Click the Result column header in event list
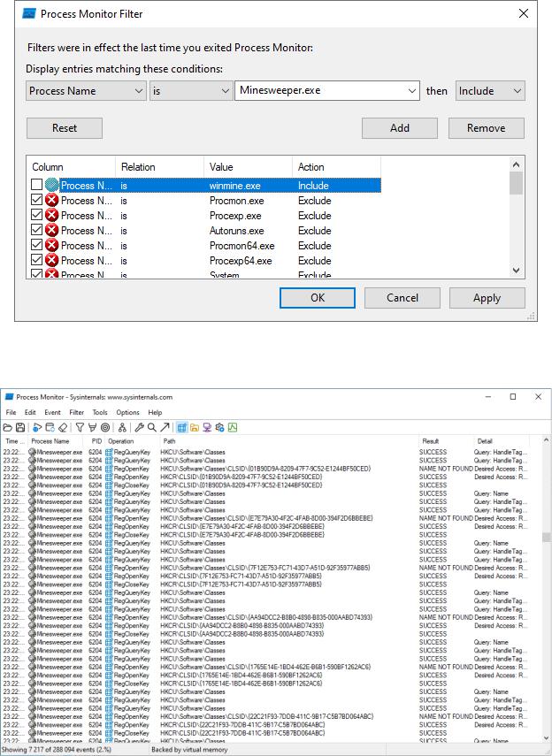 [x=446, y=441]
